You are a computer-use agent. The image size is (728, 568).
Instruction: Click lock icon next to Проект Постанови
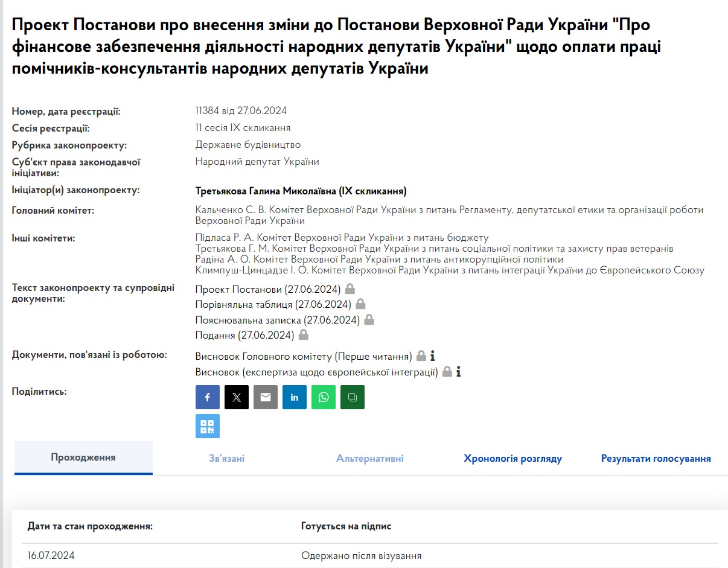350,289
